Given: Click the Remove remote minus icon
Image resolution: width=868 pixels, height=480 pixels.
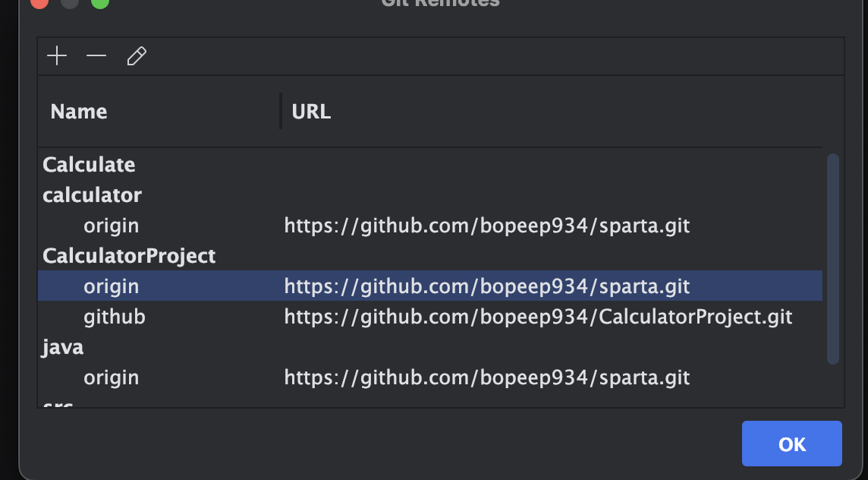Looking at the screenshot, I should (96, 56).
